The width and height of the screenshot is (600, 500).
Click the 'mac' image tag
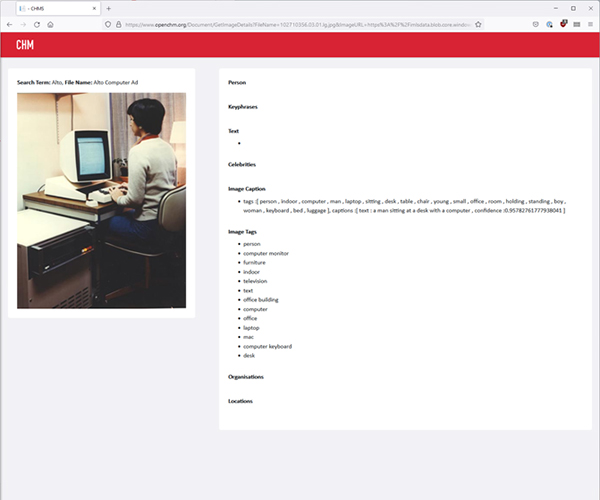point(248,337)
